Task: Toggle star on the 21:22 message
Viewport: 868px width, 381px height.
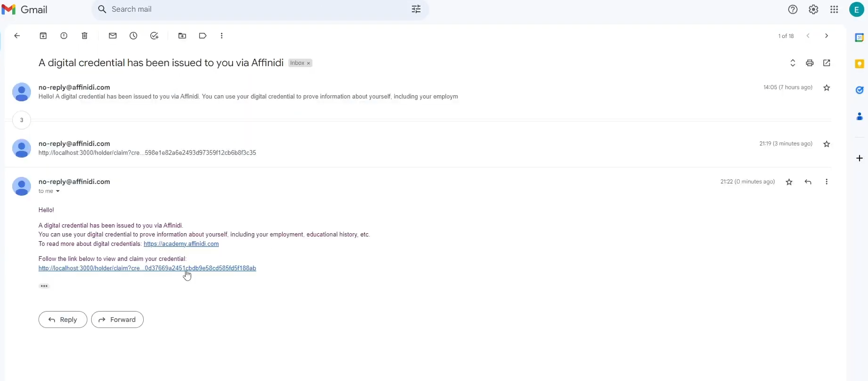Action: 789,182
